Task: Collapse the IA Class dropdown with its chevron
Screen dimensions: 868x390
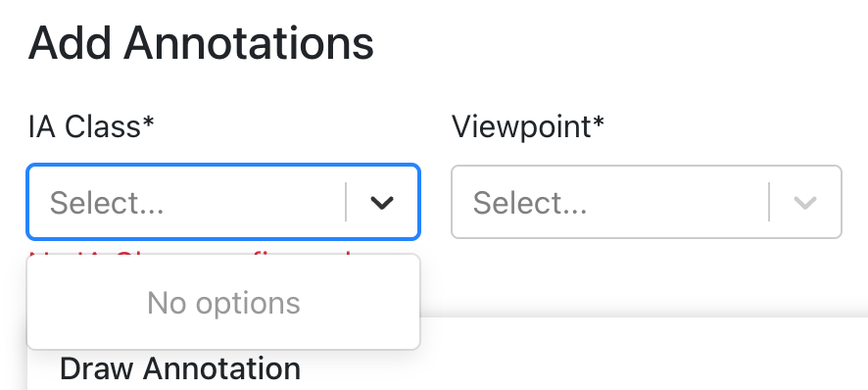Action: tap(382, 203)
